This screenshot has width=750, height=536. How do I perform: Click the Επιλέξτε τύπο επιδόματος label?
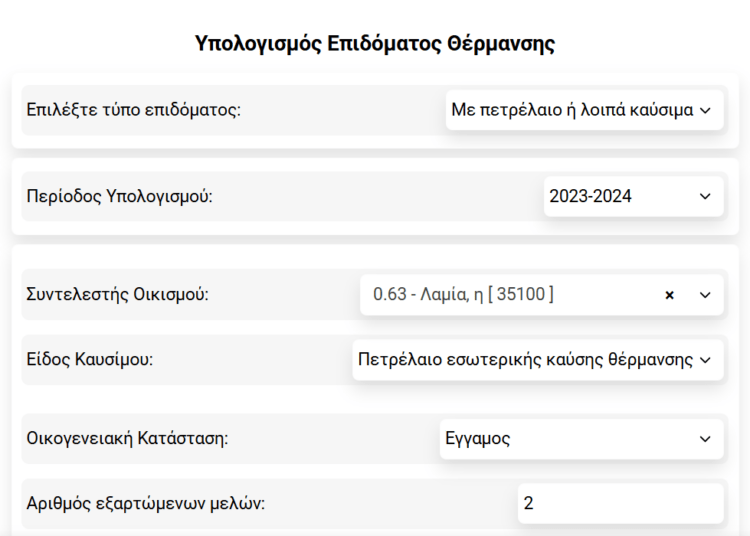coord(134,110)
